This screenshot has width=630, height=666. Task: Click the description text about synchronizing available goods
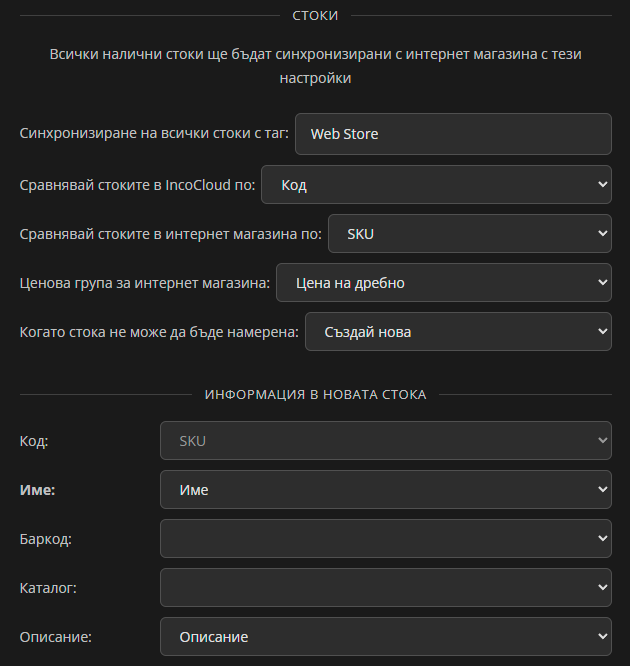315,66
